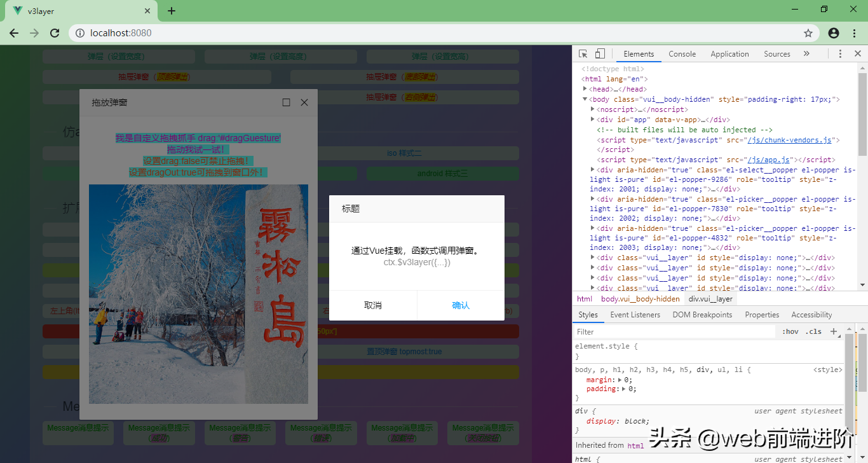Open a new browser tab
The width and height of the screenshot is (868, 463).
coord(172,11)
